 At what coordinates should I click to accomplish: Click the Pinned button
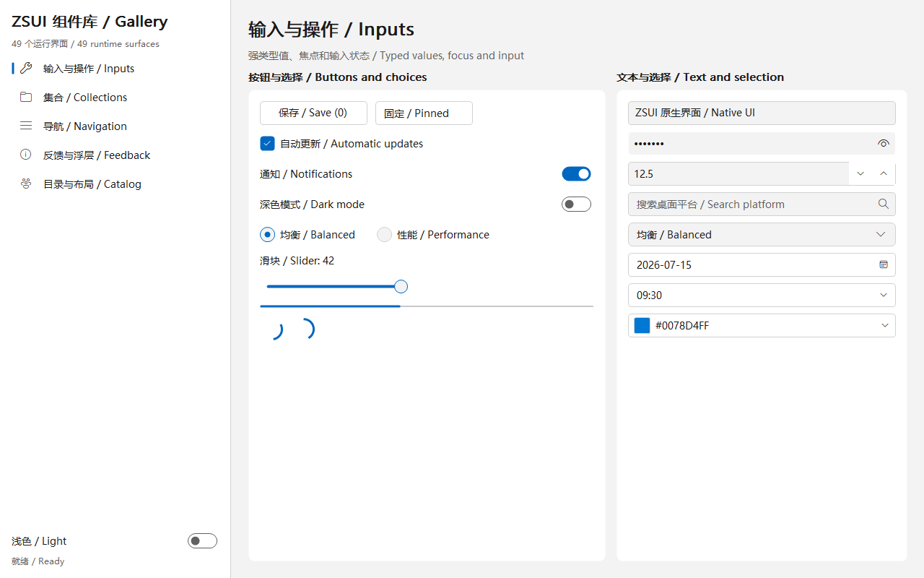424,113
